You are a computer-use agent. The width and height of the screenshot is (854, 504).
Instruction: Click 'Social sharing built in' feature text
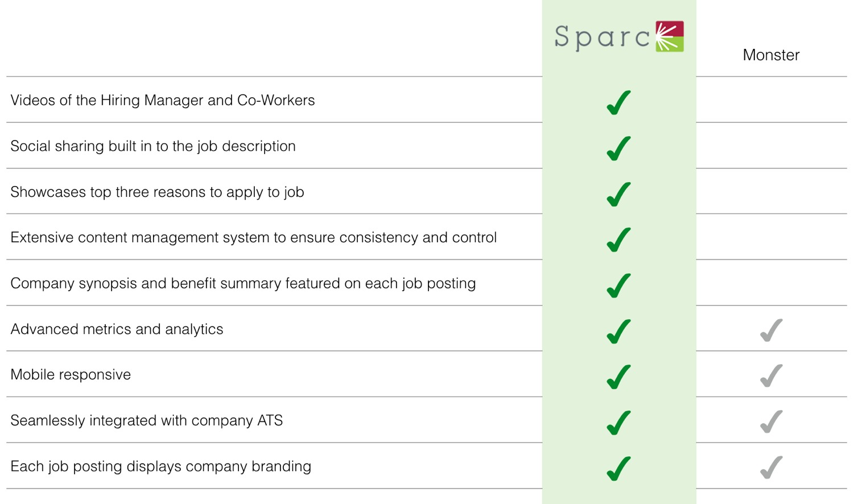153,146
